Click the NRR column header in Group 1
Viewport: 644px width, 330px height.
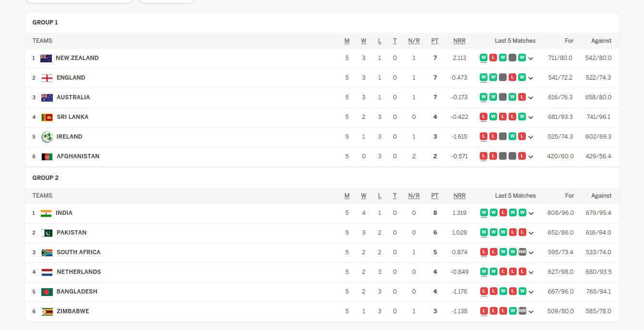459,41
